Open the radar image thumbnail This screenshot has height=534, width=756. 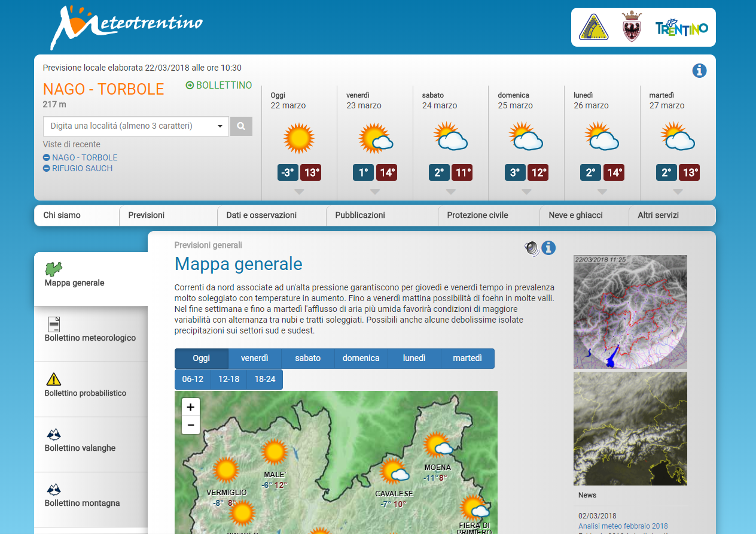[x=630, y=312]
